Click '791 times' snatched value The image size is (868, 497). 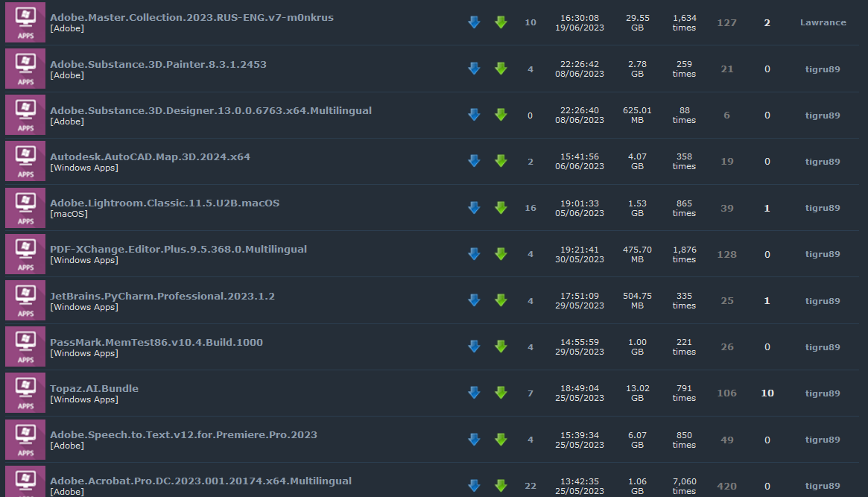click(x=684, y=393)
